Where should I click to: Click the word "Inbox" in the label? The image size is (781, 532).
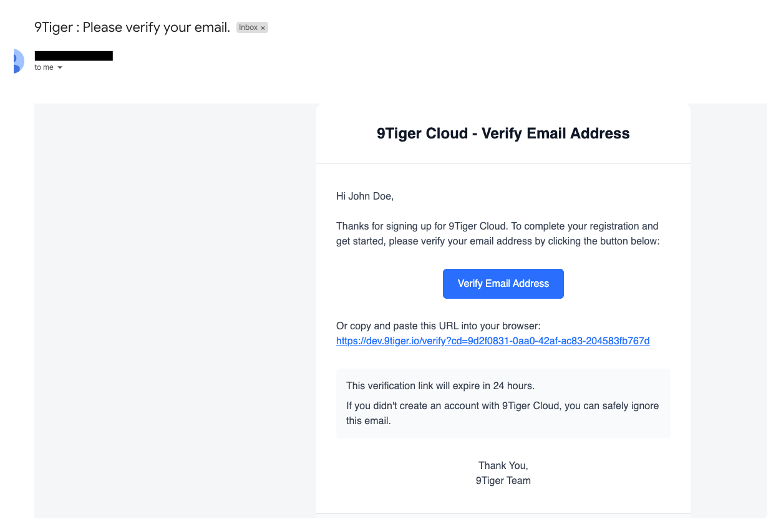click(x=248, y=28)
